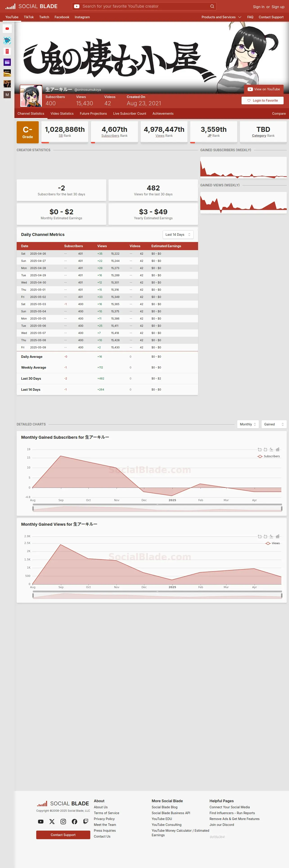Viewport: 289px width, 868px height.
Task: Click the '1,028,886th' SB Rank card
Action: point(65,132)
